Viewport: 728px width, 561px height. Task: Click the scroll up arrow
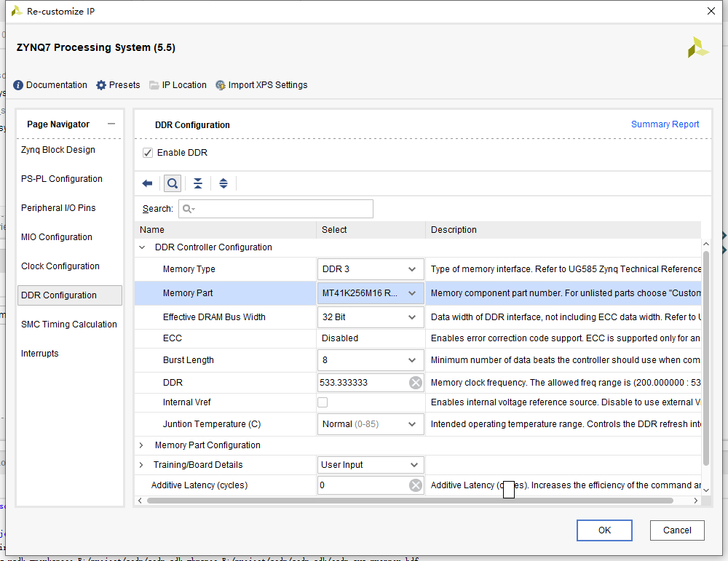(706, 244)
